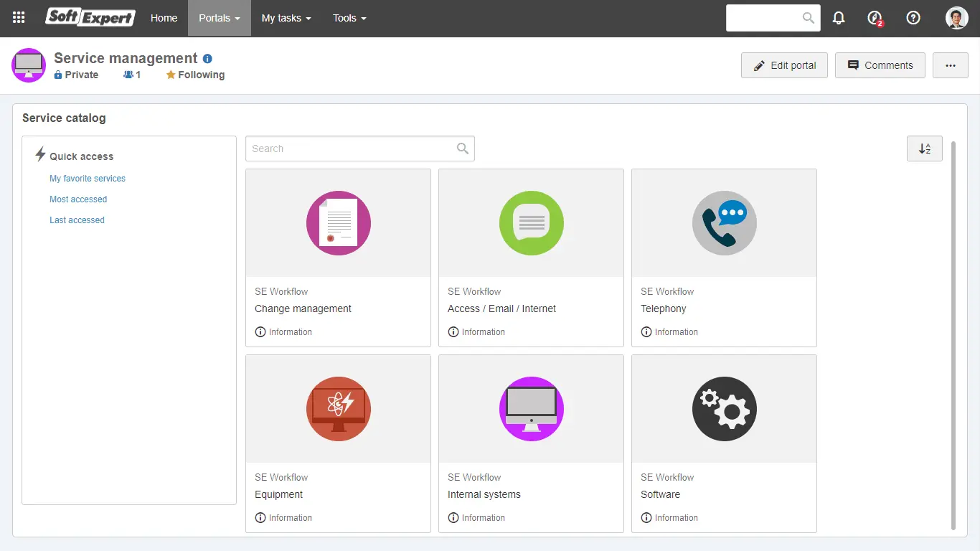Select the Equipment service title
The width and height of the screenshot is (980, 551).
pyautogui.click(x=278, y=494)
